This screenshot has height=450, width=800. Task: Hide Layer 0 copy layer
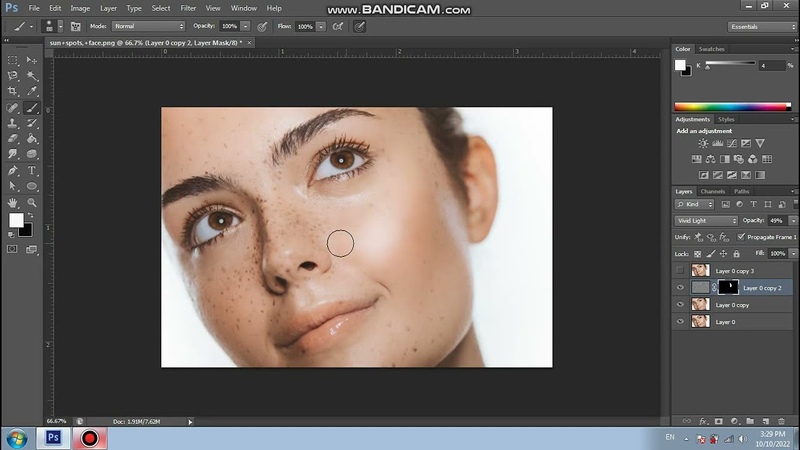point(680,305)
